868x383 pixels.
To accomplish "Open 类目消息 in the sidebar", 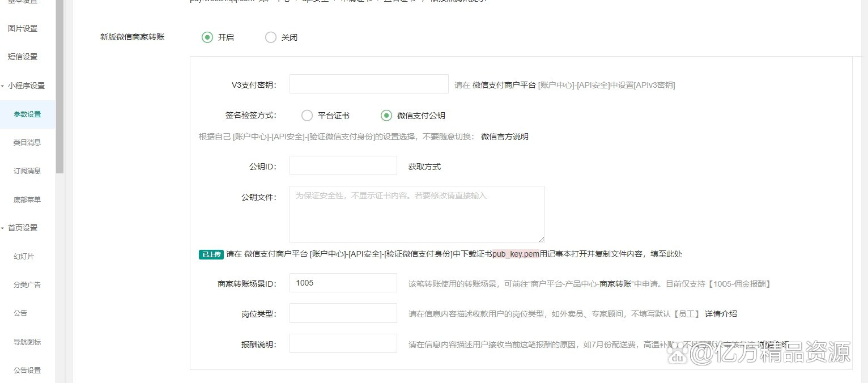I will 27,143.
